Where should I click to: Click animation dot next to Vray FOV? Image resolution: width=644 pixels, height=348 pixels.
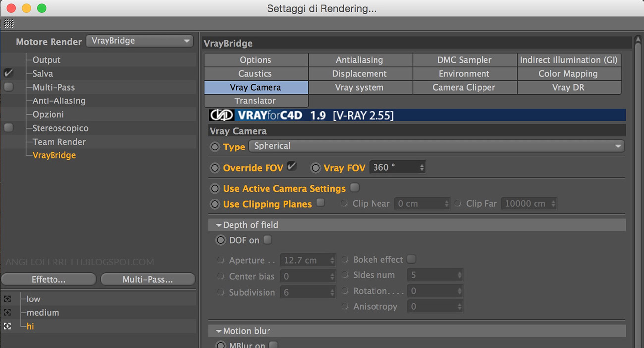[x=315, y=168]
